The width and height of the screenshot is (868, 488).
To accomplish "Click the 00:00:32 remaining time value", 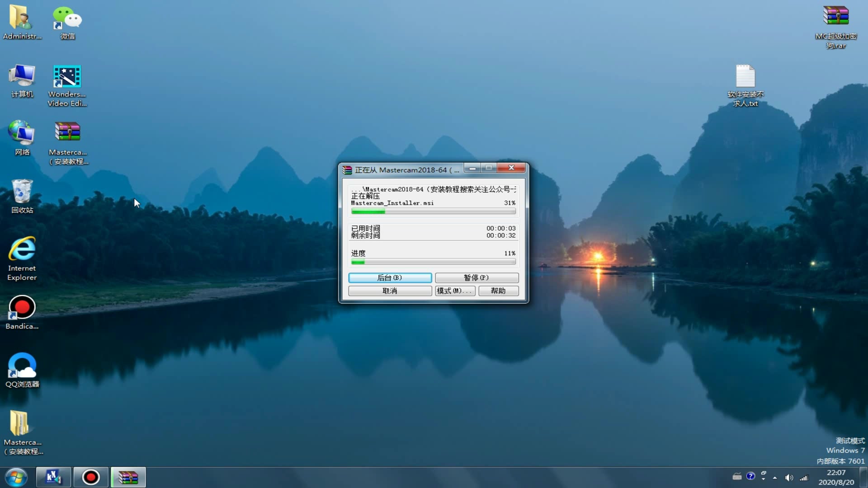I will click(x=501, y=235).
